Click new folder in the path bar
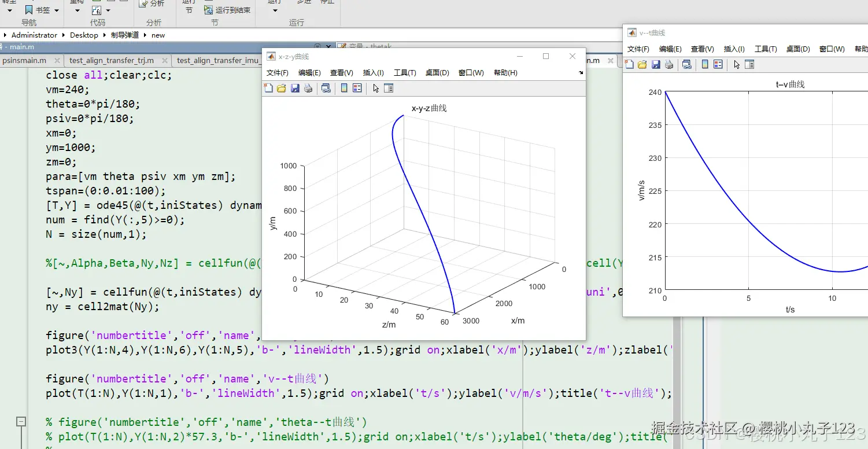Viewport: 868px width, 449px height. point(158,35)
